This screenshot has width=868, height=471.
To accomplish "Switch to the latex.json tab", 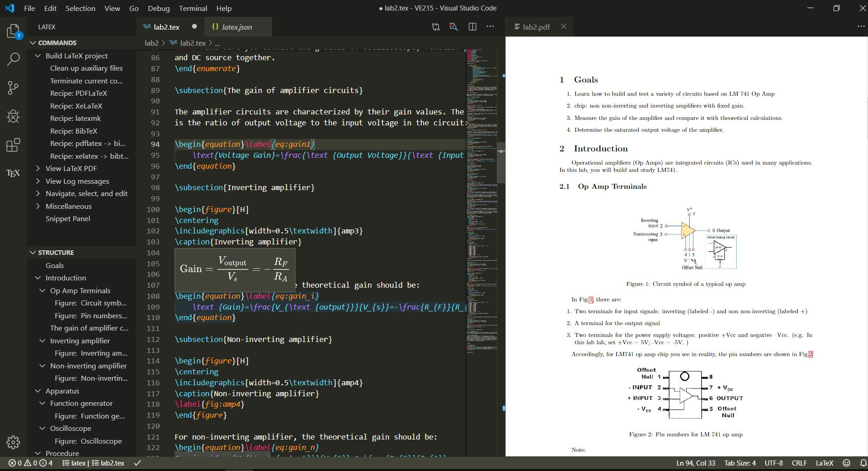I will (x=237, y=27).
